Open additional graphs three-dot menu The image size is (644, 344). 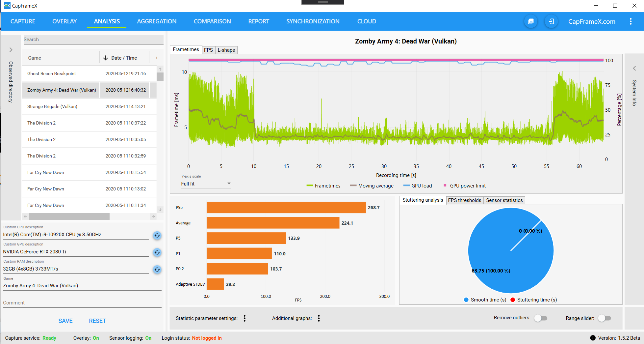(319, 318)
